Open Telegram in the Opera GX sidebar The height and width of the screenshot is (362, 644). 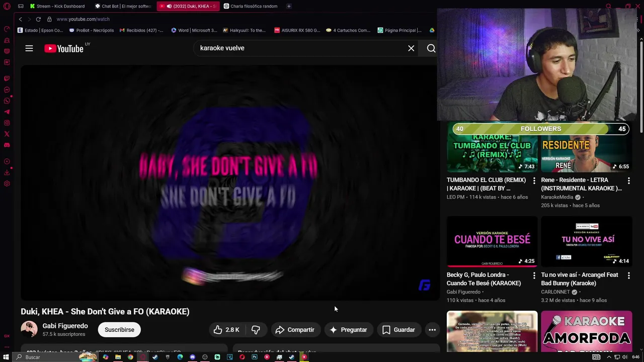7,112
